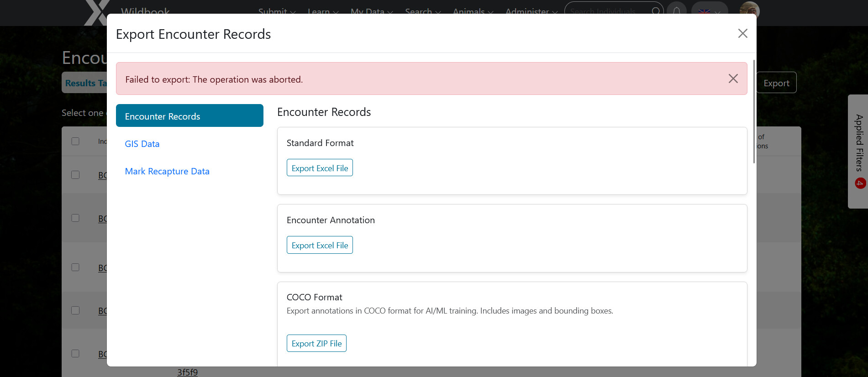Click the Export ZIP File button
Screen dimensions: 868x377
point(316,343)
